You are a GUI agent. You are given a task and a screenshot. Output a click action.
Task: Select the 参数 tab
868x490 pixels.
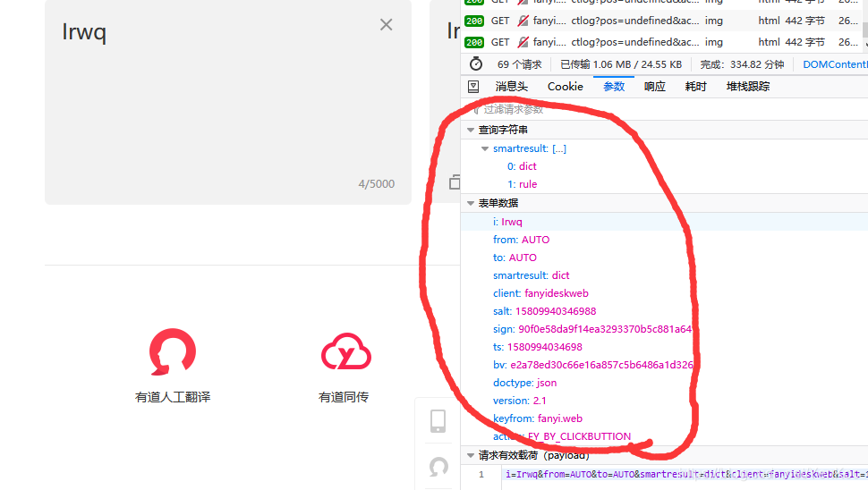point(614,86)
